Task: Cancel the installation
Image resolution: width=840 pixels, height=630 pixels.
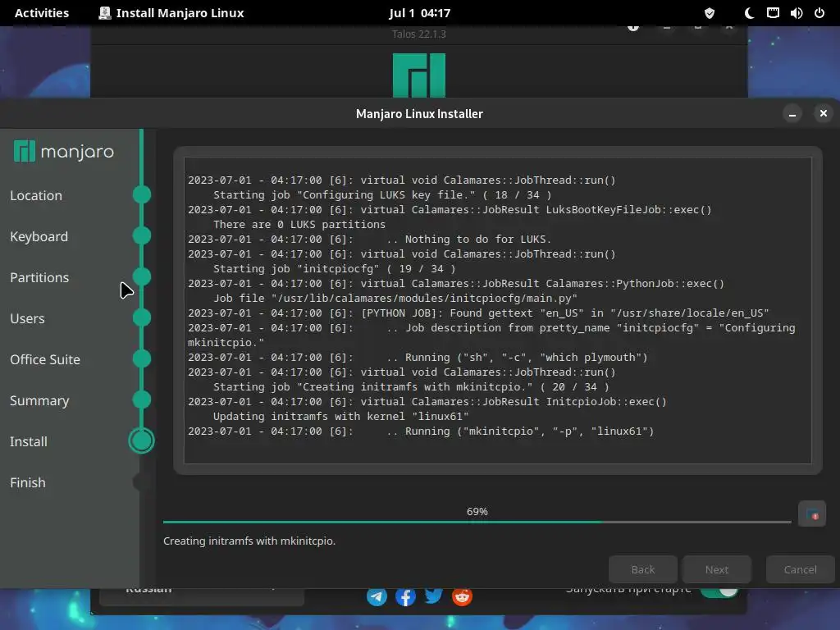Action: [x=801, y=569]
